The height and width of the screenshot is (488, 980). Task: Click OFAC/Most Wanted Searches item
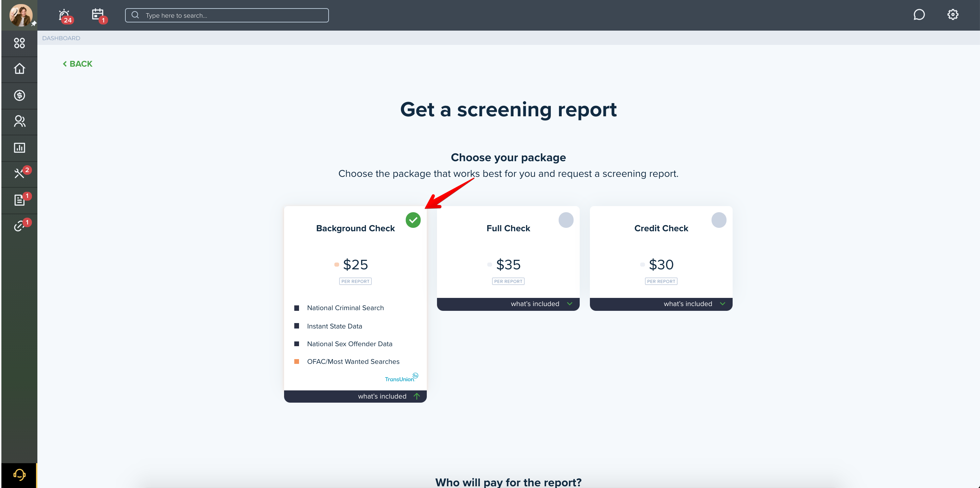(353, 361)
